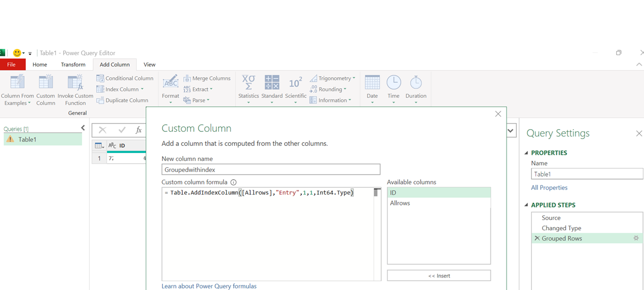Screen dimensions: 644x290
Task: Collapse the PROPERTIES section
Action: click(526, 153)
